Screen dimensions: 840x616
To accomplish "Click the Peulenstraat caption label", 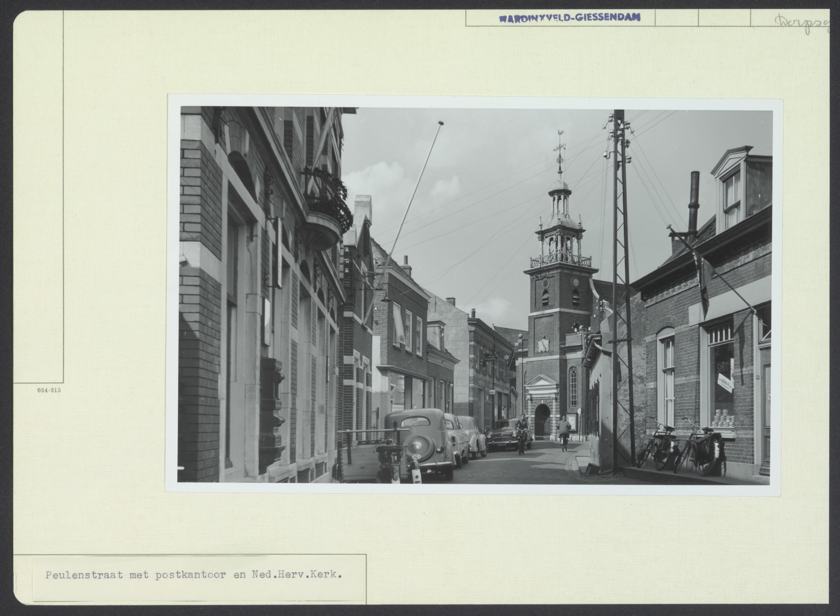I will (x=194, y=575).
